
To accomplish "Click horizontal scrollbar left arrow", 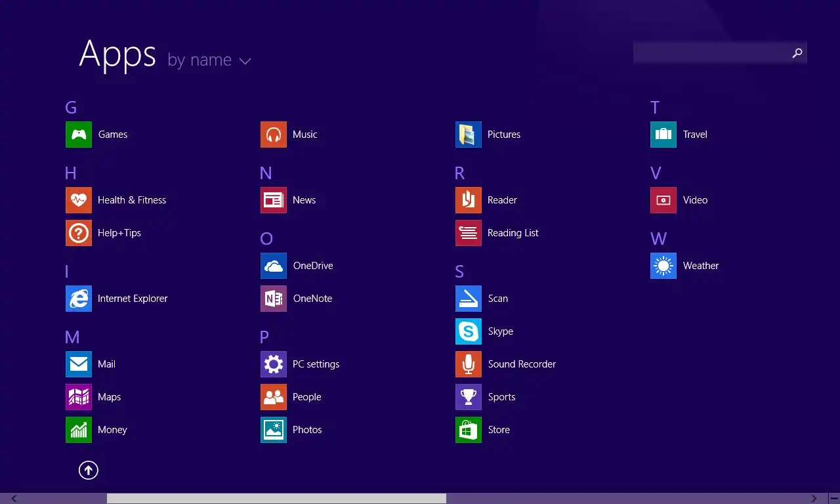I will coord(14,499).
